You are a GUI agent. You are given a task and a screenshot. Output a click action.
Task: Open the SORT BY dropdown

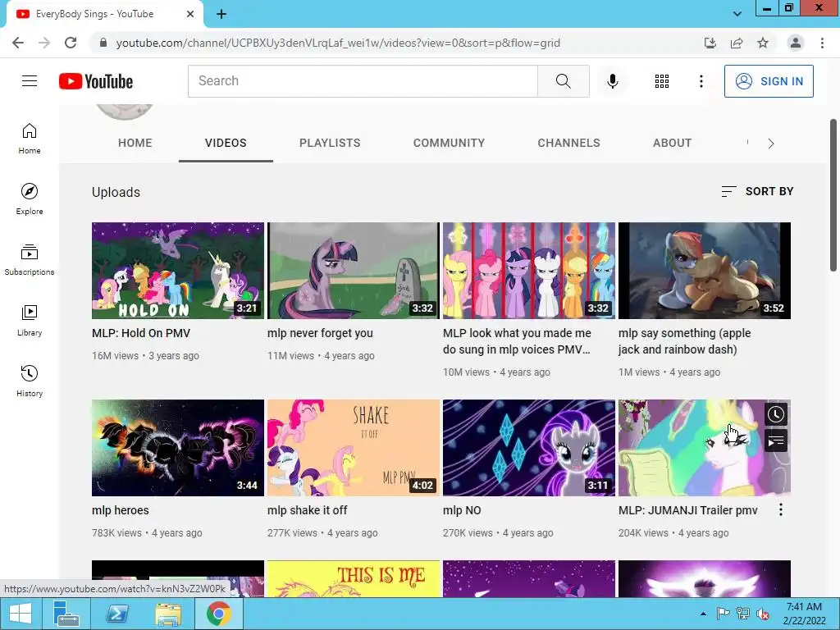click(757, 191)
